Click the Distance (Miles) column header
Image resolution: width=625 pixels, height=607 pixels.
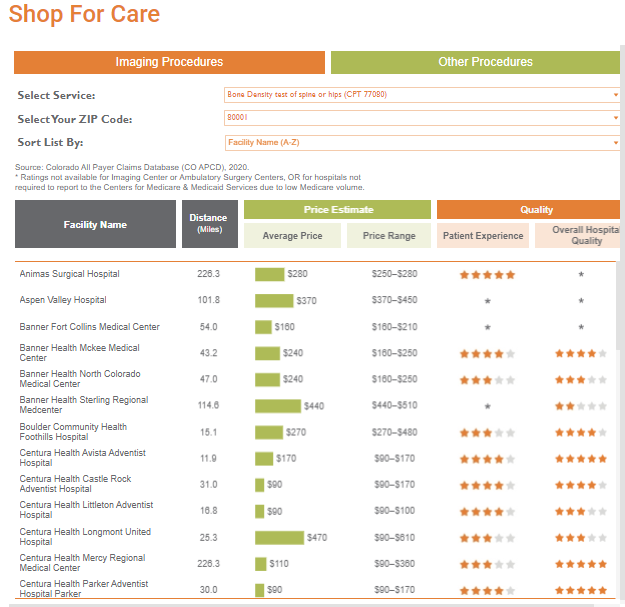(210, 224)
